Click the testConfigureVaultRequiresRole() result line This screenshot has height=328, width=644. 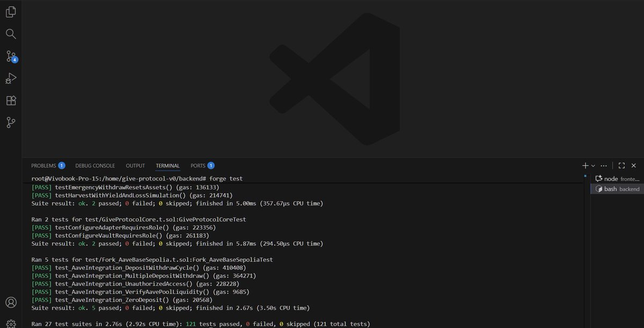tap(120, 235)
